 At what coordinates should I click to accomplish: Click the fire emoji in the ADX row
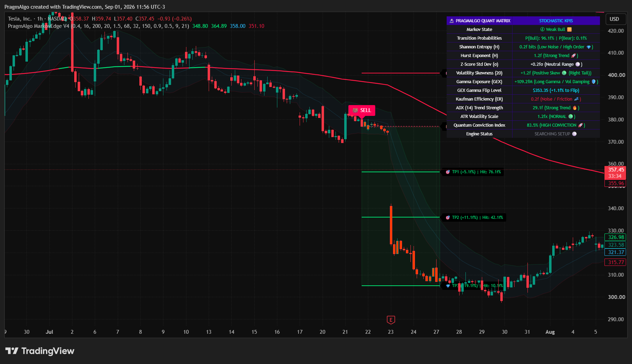pyautogui.click(x=575, y=108)
